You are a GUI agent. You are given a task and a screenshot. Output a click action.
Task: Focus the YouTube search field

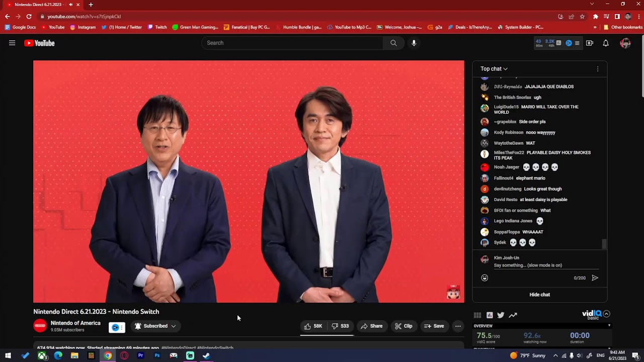point(292,43)
